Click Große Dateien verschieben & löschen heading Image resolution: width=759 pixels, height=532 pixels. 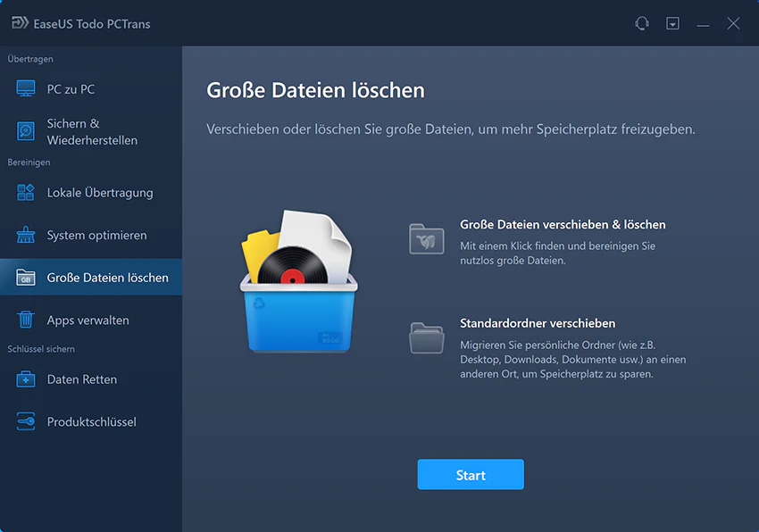563,225
